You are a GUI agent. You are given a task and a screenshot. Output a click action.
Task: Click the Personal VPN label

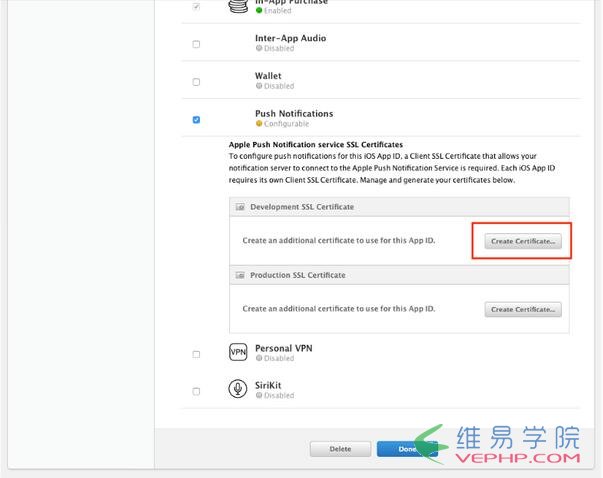click(x=283, y=348)
